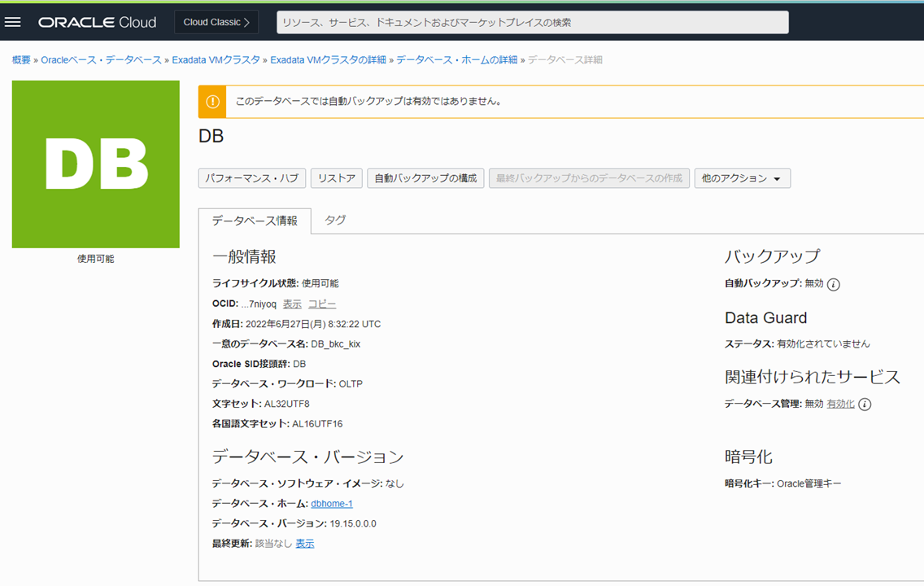Click info icon next to 自動バックアップ
The image size is (924, 586).
pos(834,284)
